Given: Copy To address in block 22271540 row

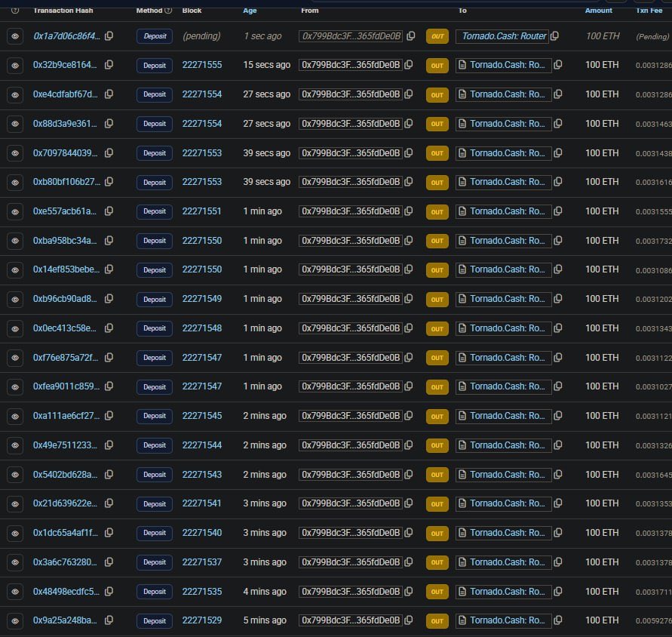Looking at the screenshot, I should point(558,533).
